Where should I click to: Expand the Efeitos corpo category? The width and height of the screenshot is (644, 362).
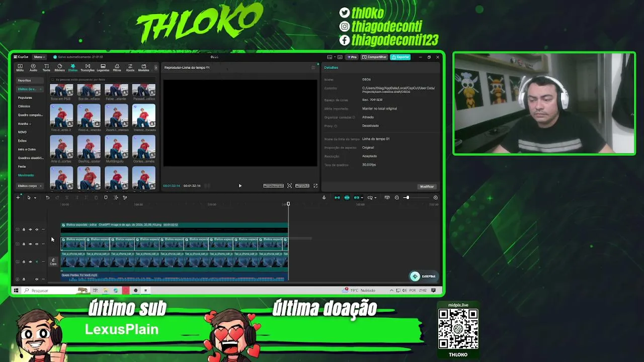tap(41, 186)
